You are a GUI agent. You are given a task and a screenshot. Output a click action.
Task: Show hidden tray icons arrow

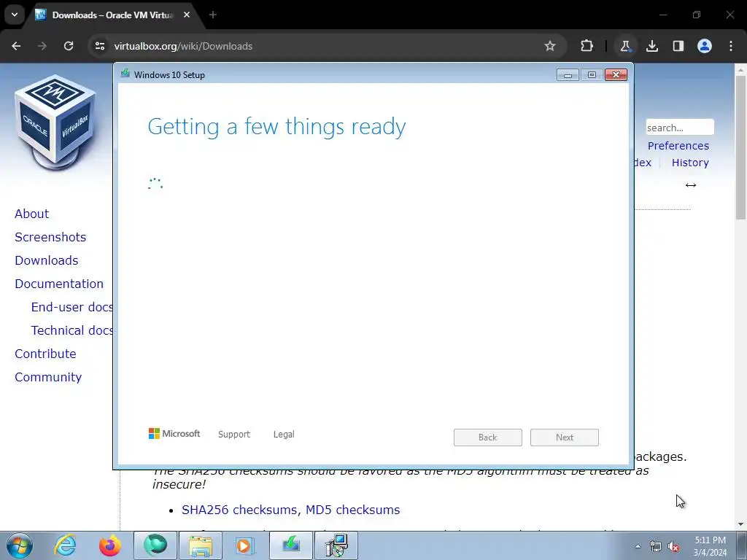click(x=638, y=546)
